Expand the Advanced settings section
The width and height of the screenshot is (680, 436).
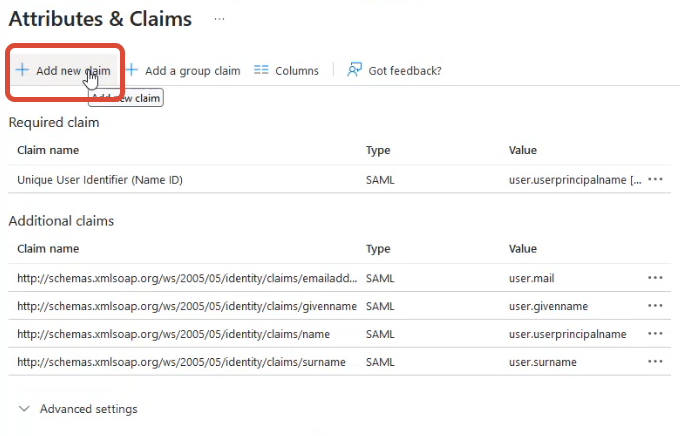88,409
